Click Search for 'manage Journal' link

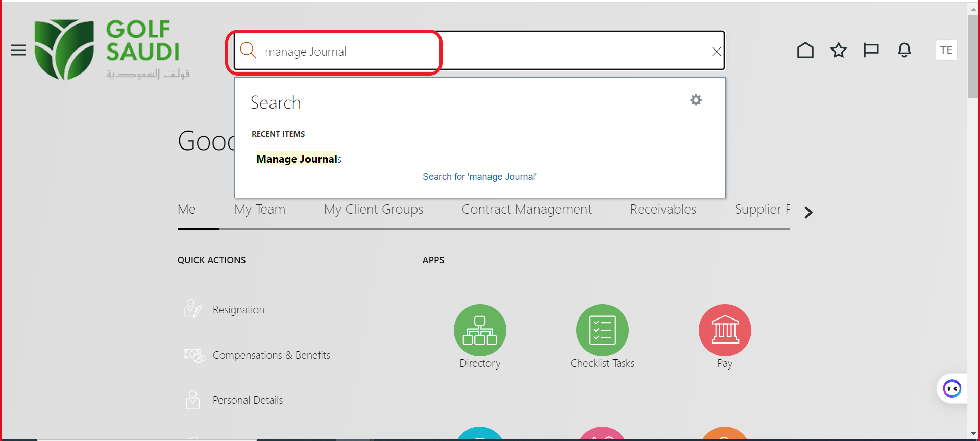tap(479, 177)
